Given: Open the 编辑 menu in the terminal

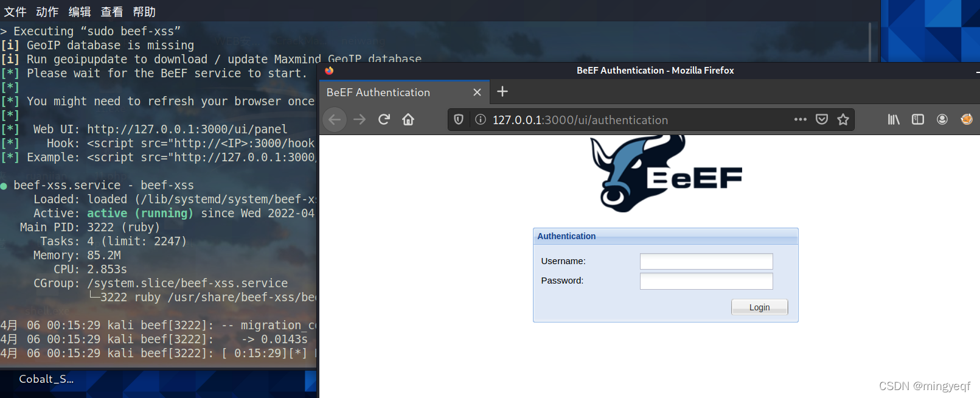Looking at the screenshot, I should (79, 12).
